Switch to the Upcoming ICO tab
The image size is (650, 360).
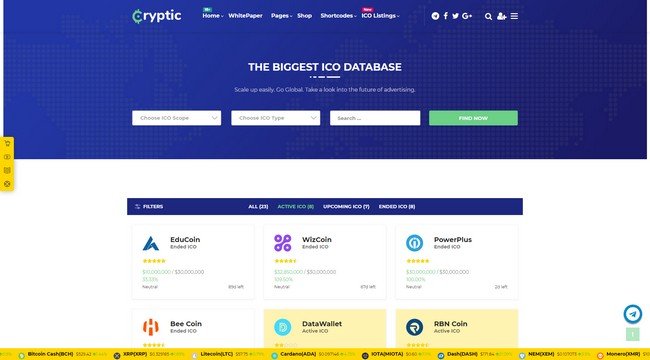pos(346,207)
